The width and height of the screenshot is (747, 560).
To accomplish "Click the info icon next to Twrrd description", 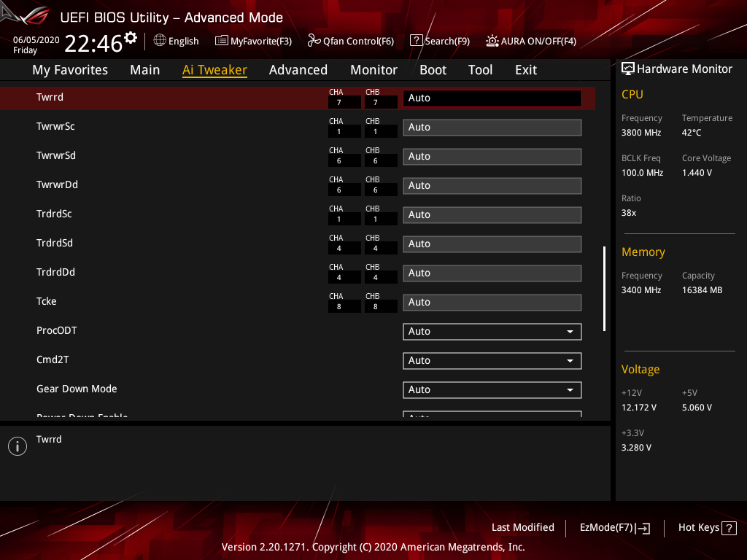I will coord(18,446).
